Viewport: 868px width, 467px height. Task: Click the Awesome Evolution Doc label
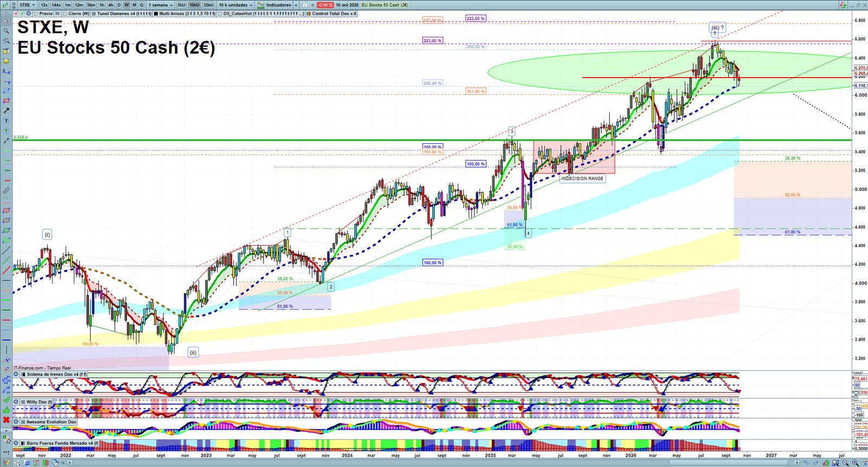pos(52,422)
